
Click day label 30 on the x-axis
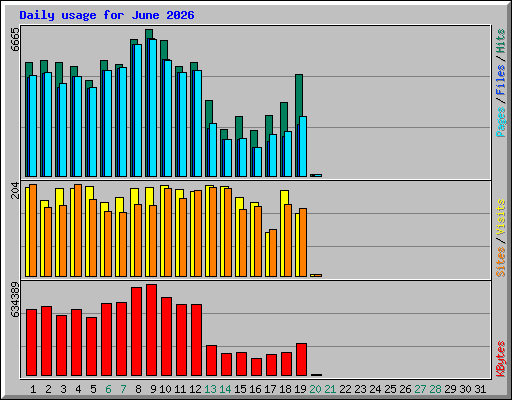pyautogui.click(x=465, y=389)
